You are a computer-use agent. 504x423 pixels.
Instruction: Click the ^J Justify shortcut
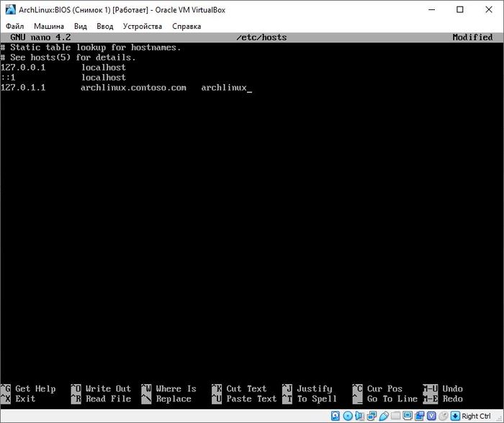[x=307, y=388]
